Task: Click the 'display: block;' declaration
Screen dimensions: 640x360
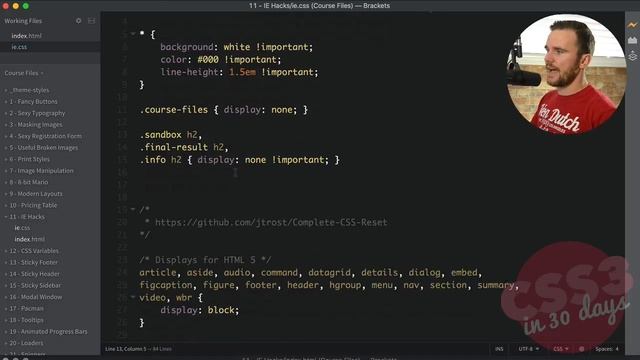Action: click(200, 310)
